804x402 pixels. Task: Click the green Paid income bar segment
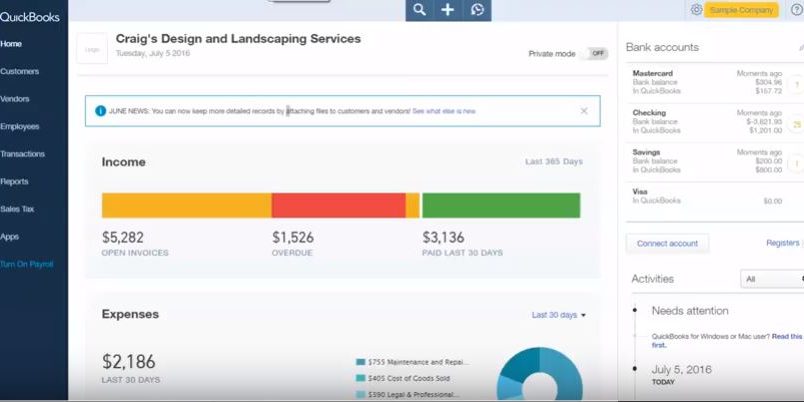(x=500, y=205)
